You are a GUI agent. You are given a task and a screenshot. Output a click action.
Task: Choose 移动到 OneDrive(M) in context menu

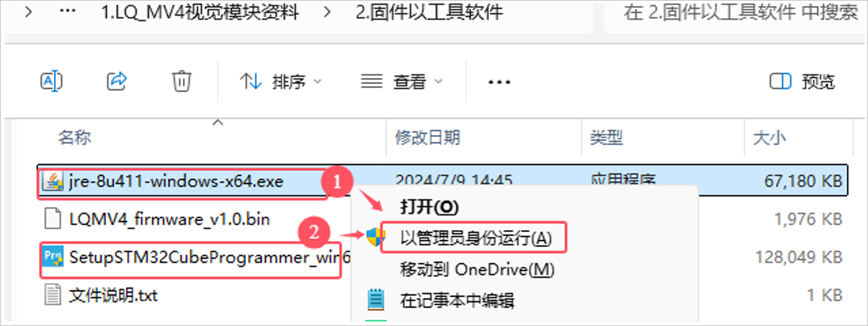point(477,269)
